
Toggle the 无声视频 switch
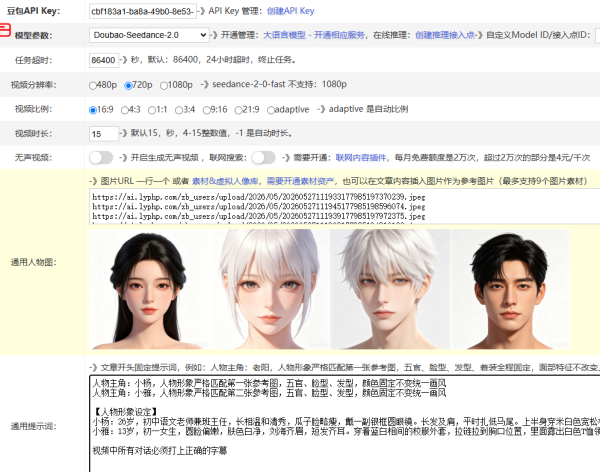(101, 157)
